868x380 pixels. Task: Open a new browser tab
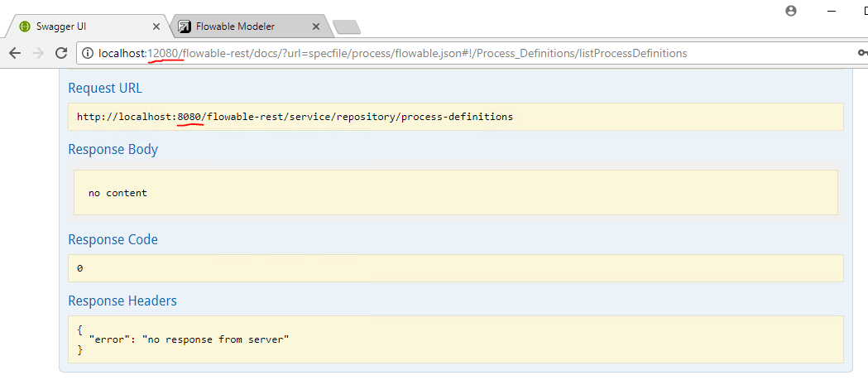346,27
